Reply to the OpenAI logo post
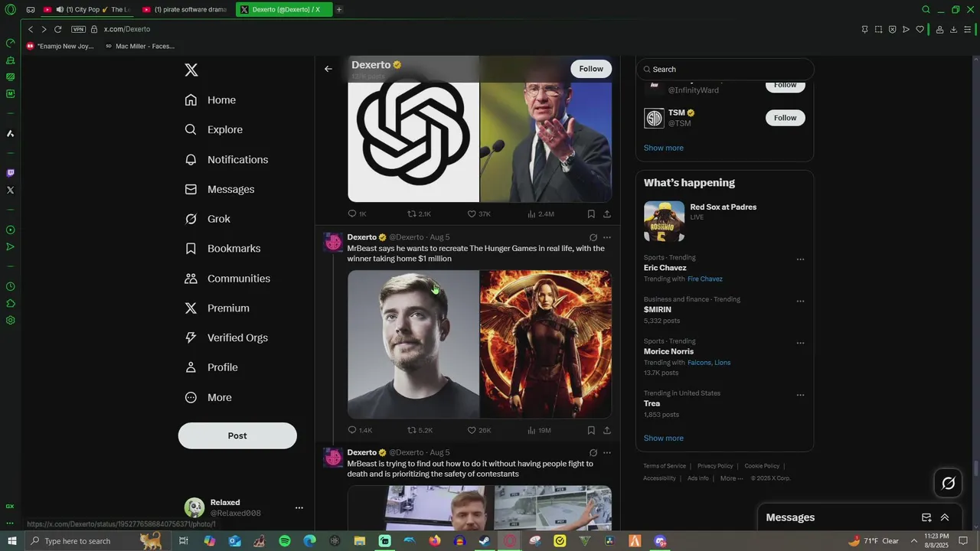 pyautogui.click(x=358, y=214)
